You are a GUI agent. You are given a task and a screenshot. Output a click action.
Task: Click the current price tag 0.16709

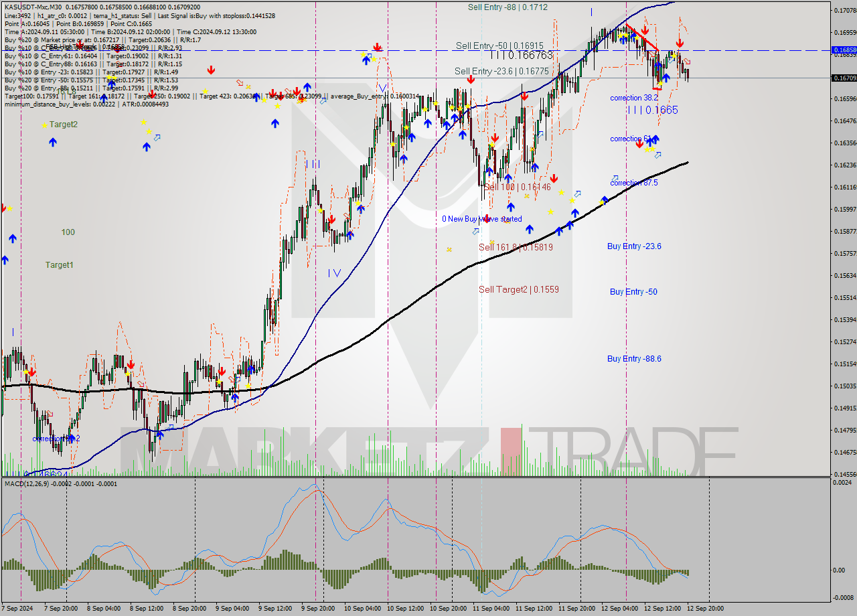(844, 78)
